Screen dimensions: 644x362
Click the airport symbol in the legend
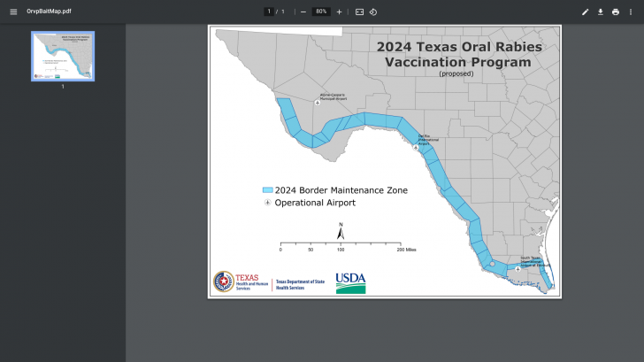(x=267, y=202)
